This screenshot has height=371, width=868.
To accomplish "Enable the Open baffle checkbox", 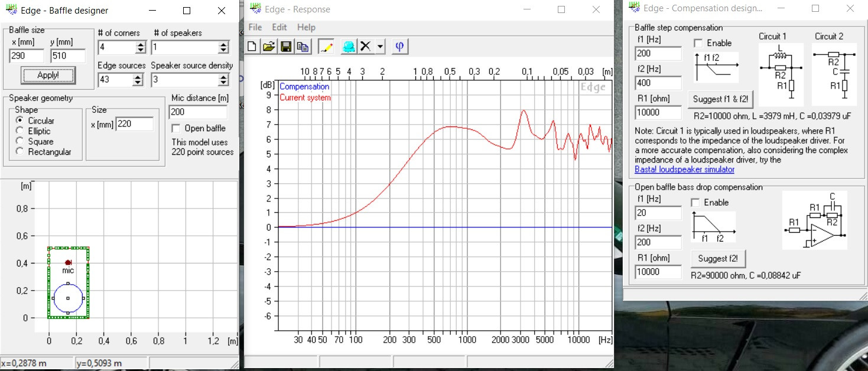I will click(x=175, y=128).
